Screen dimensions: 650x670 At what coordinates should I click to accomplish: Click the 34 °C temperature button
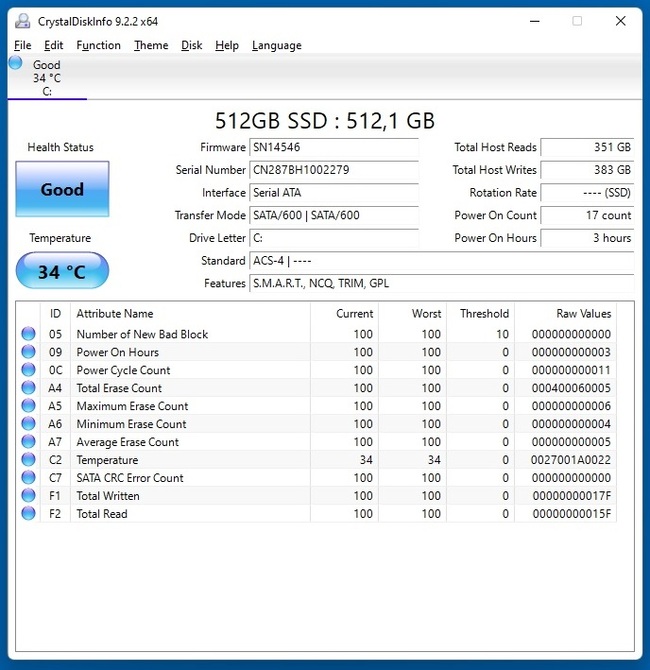click(x=62, y=271)
